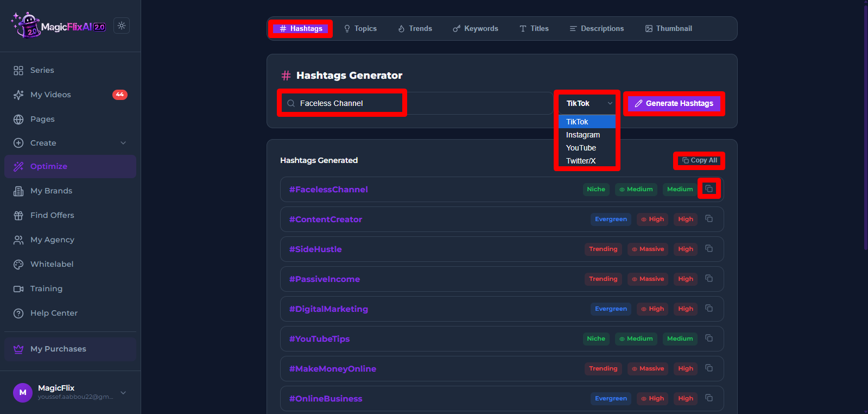
Task: Click the Massive tag on #PassiveIncome row
Action: pos(648,279)
